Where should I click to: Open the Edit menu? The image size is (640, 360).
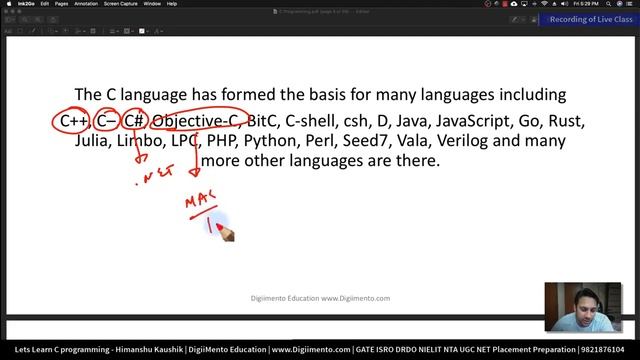pos(45,4)
